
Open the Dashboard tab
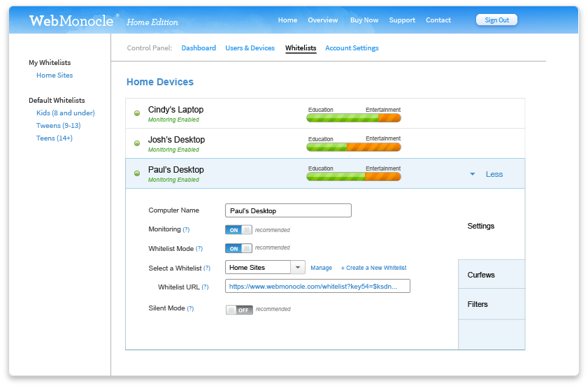click(199, 48)
